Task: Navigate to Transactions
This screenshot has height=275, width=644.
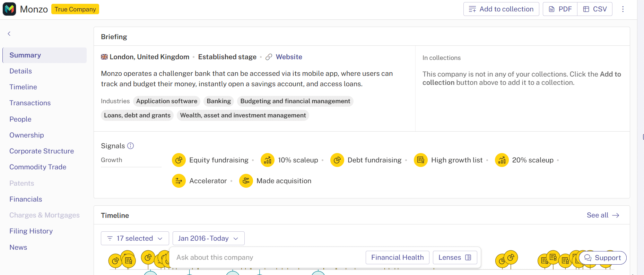Action: pos(30,103)
